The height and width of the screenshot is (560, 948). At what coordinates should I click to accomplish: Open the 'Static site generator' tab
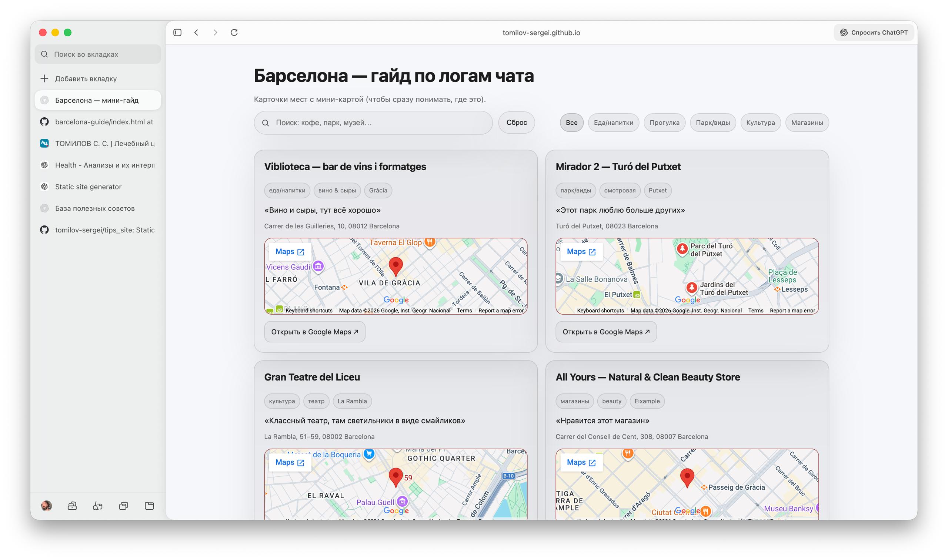[x=98, y=187]
